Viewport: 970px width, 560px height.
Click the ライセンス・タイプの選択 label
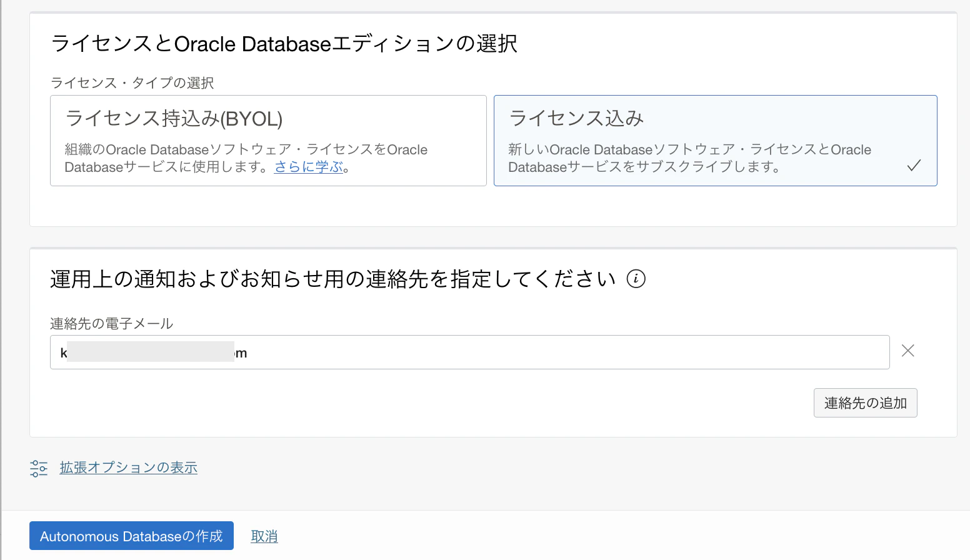[x=132, y=83]
